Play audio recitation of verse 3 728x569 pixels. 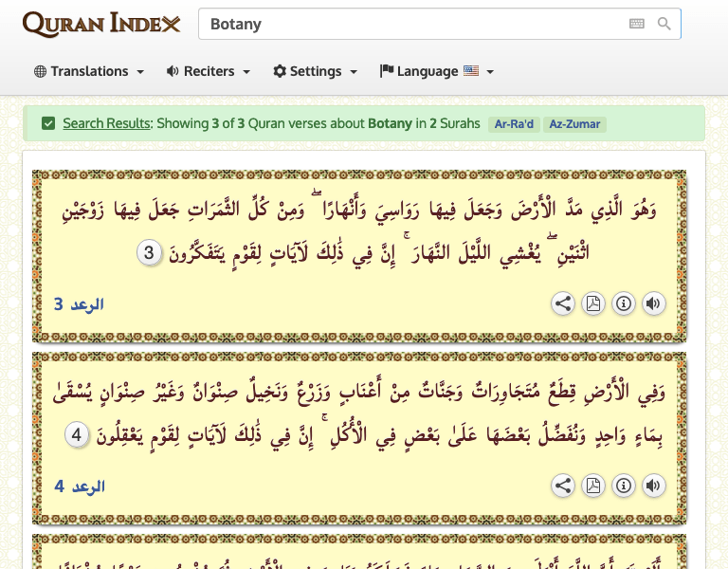coord(653,303)
